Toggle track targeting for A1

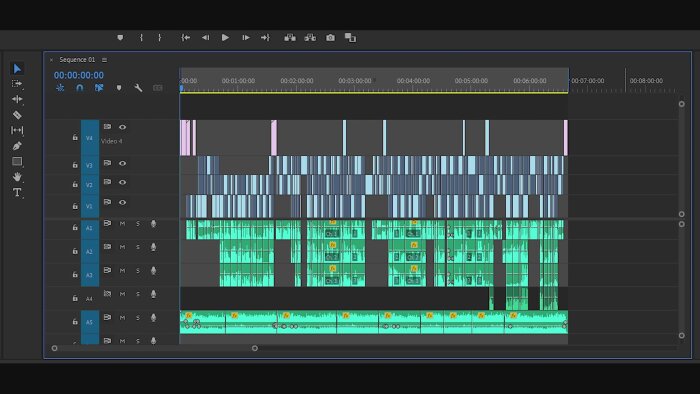90,228
